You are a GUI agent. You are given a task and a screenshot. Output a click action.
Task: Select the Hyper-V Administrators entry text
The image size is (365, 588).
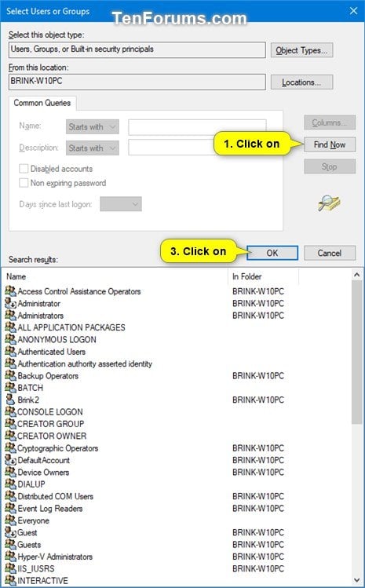[55, 557]
